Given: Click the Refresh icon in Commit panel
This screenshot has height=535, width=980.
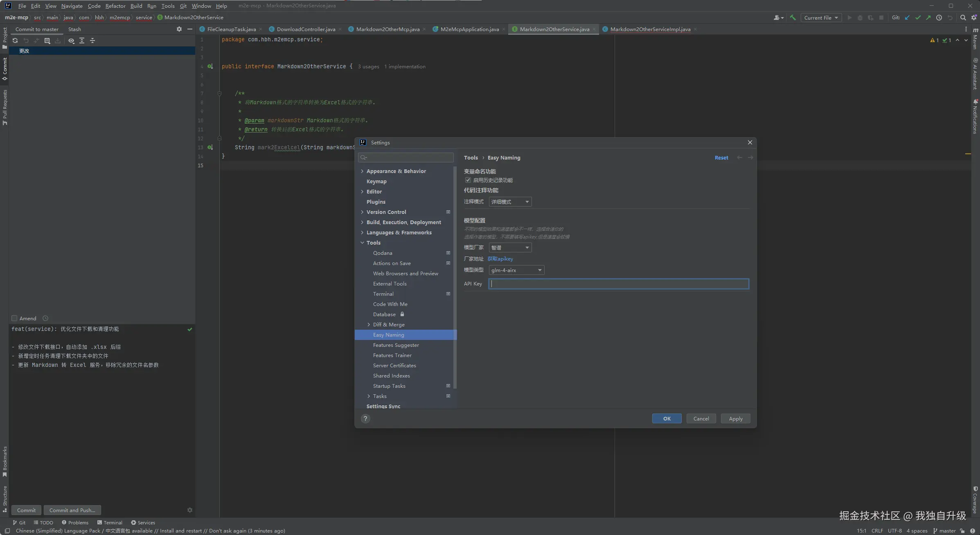Looking at the screenshot, I should [x=15, y=40].
